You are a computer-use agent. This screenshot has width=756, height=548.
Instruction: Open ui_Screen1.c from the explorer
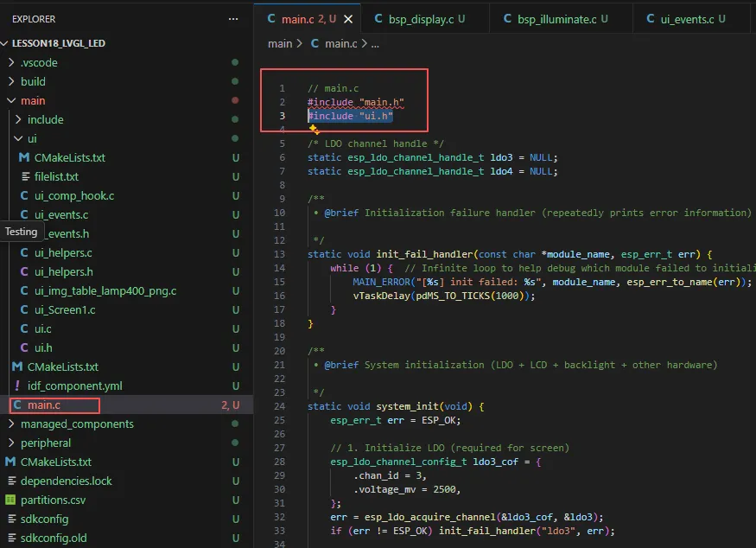65,309
